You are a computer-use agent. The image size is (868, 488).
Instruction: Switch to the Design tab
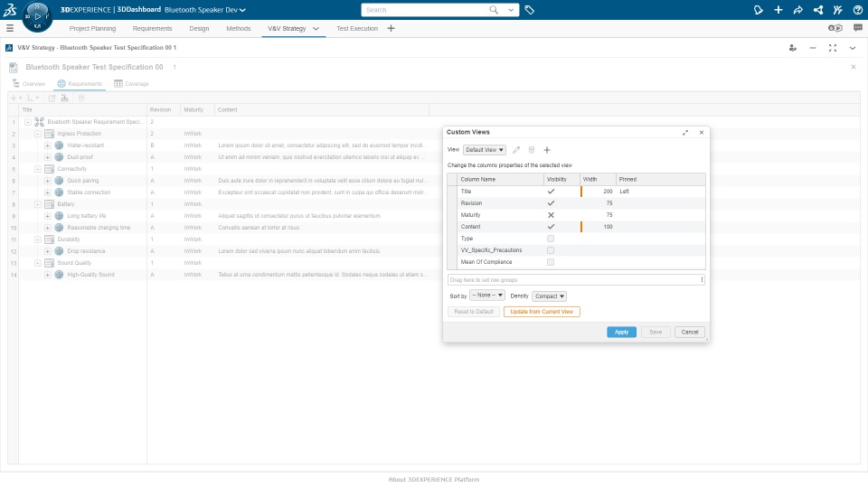199,28
